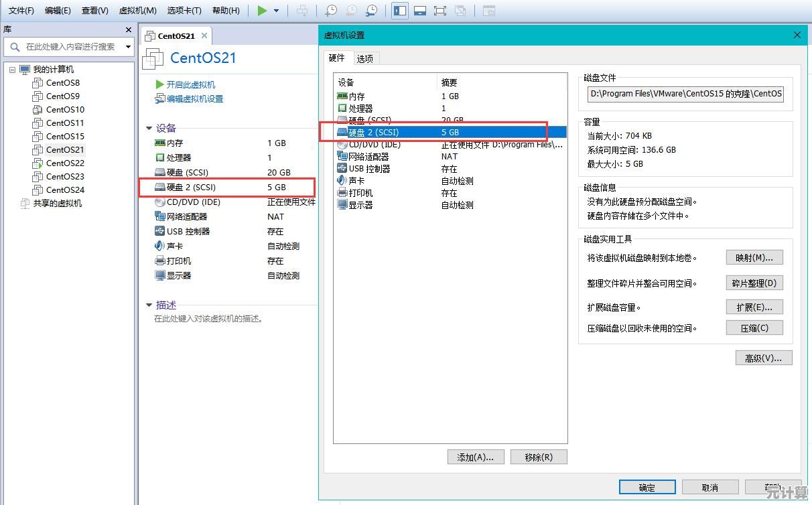This screenshot has height=505, width=812.
Task: Click the 碎片整理(D) button
Action: click(x=754, y=283)
